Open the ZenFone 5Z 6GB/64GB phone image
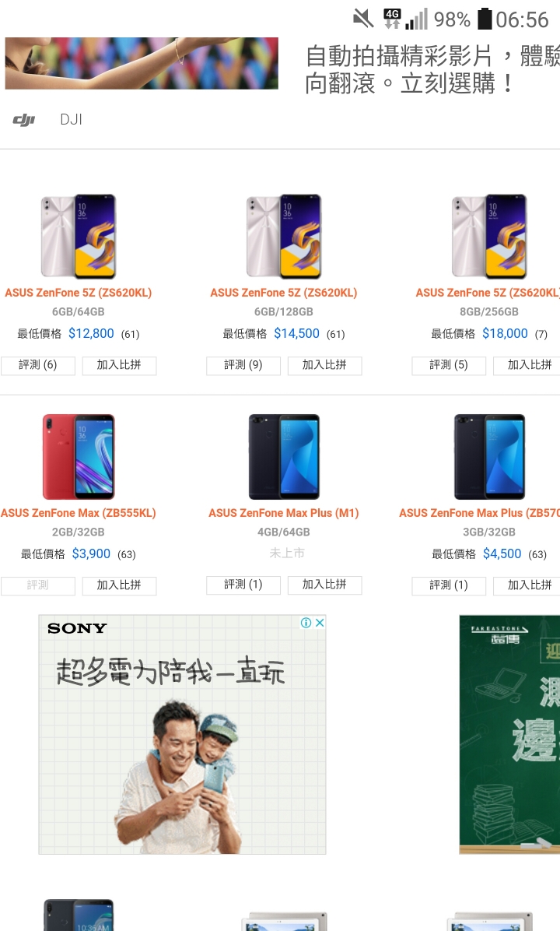 tap(79, 236)
